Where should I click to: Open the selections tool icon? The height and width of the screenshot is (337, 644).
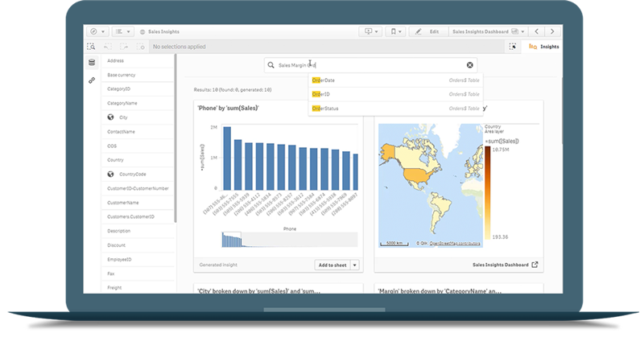(512, 47)
